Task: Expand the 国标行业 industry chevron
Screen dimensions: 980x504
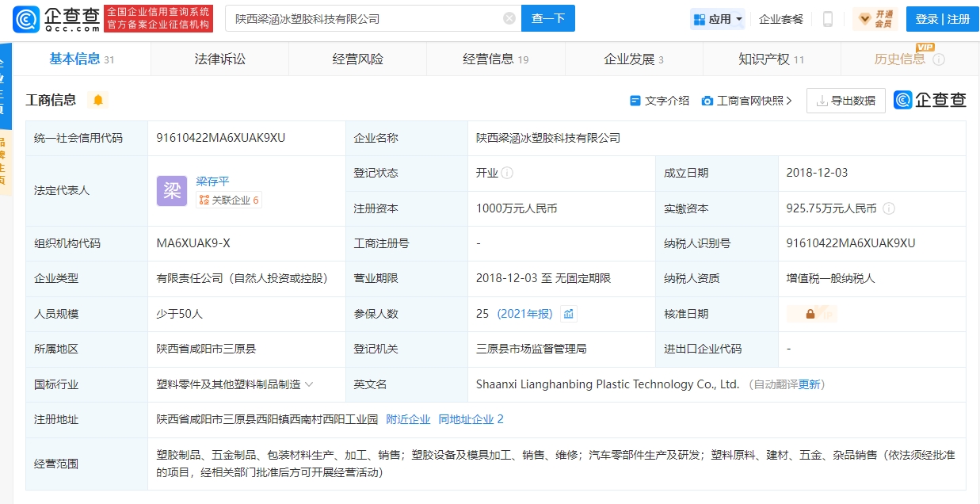Action: (309, 384)
